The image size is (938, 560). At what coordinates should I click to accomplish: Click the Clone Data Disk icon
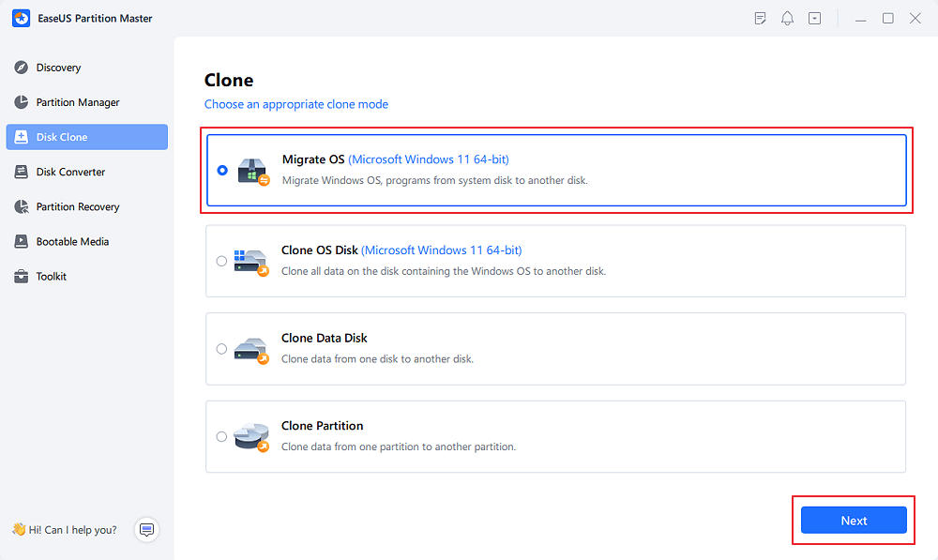251,349
